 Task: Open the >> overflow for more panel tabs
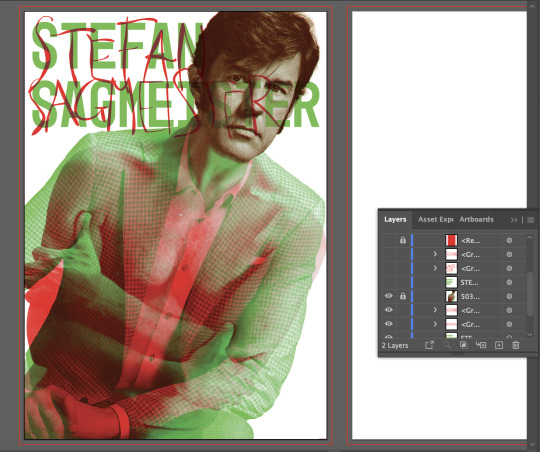514,220
